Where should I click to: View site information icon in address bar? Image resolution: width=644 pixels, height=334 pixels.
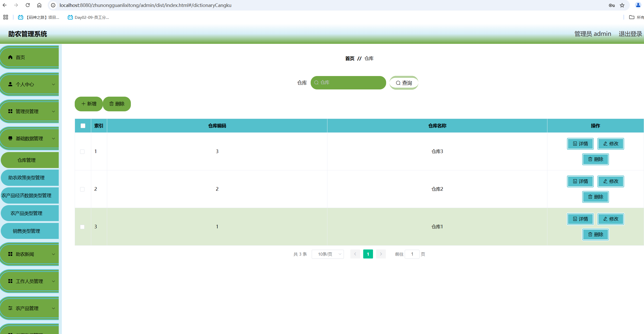pos(53,5)
